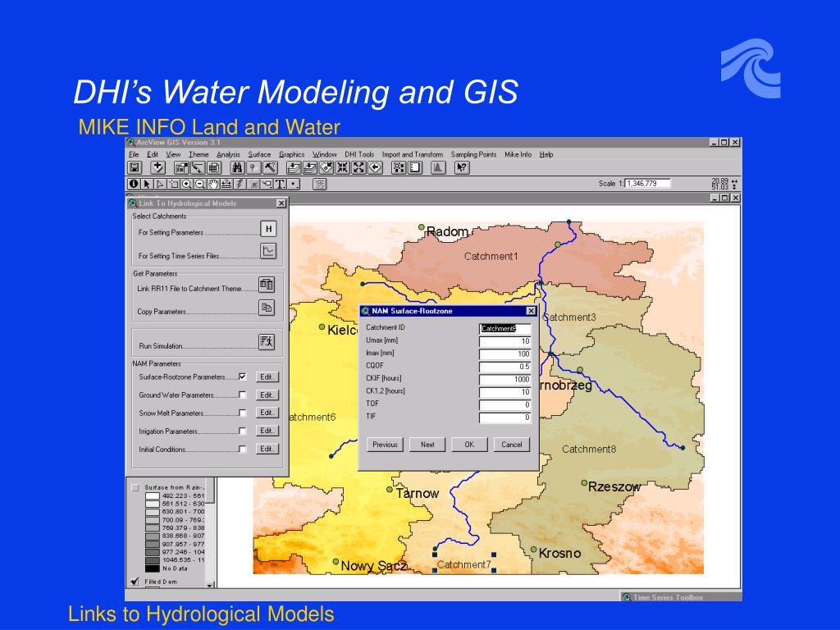Open the File menu
The image size is (840, 630).
pyautogui.click(x=134, y=154)
